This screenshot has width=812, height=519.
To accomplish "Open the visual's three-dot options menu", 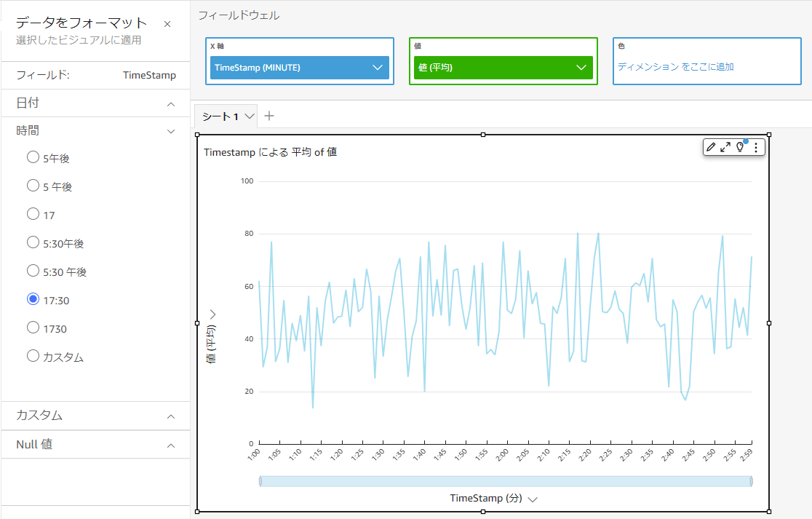I will click(756, 148).
